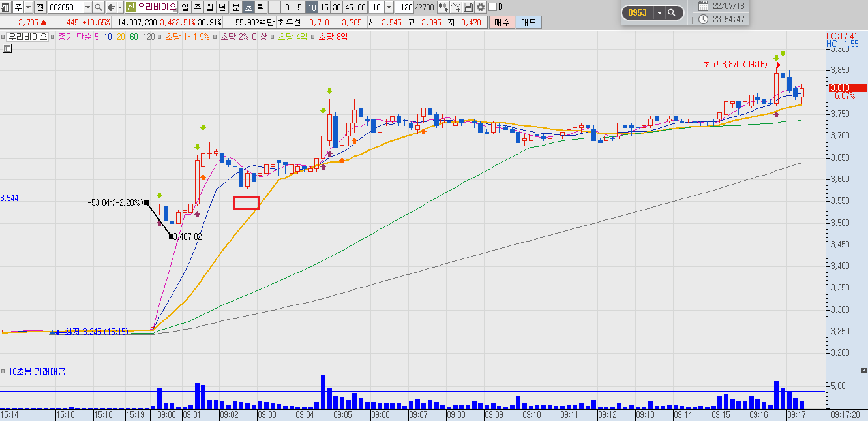Select the 주 weekly chart period

[x=197, y=7]
